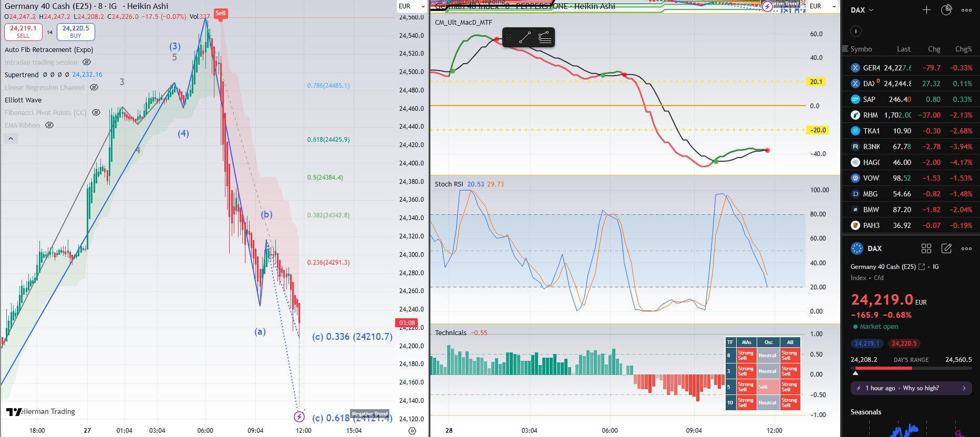The width and height of the screenshot is (980, 437).
Task: Click the drawing templates icon in floating toolbar
Action: [x=544, y=37]
